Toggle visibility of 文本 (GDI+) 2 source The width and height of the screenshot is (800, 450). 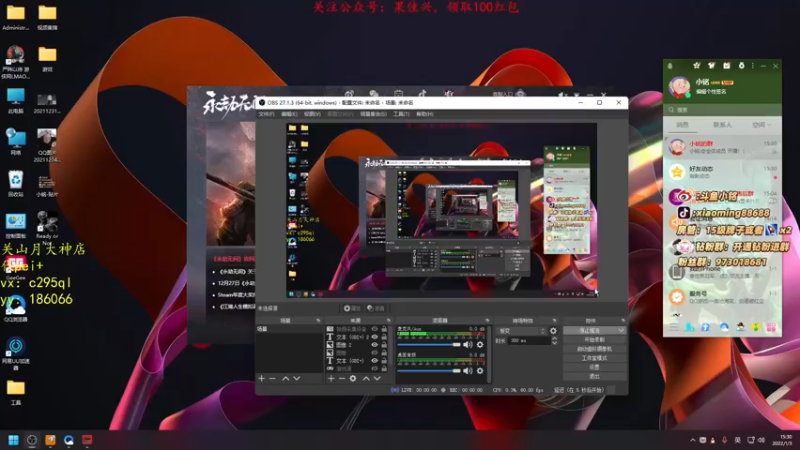374,337
